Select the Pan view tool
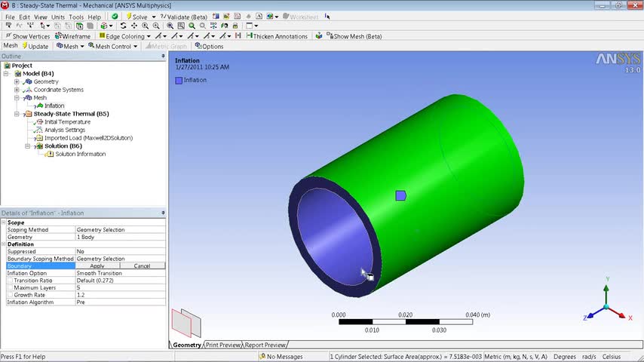 (x=134, y=26)
